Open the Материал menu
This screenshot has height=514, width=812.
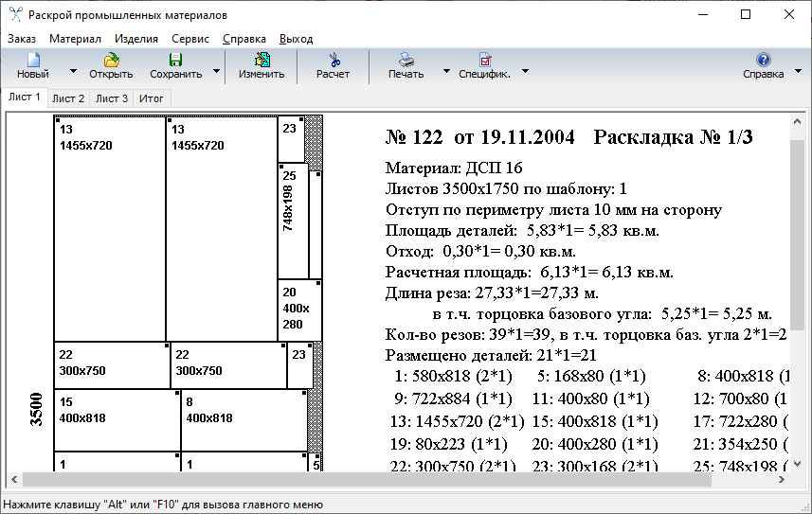(75, 39)
